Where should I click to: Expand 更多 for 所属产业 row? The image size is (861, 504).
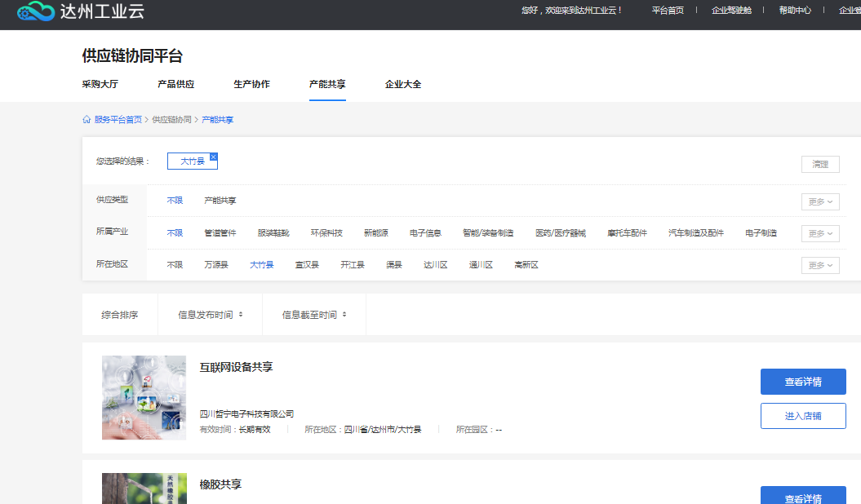coord(819,233)
